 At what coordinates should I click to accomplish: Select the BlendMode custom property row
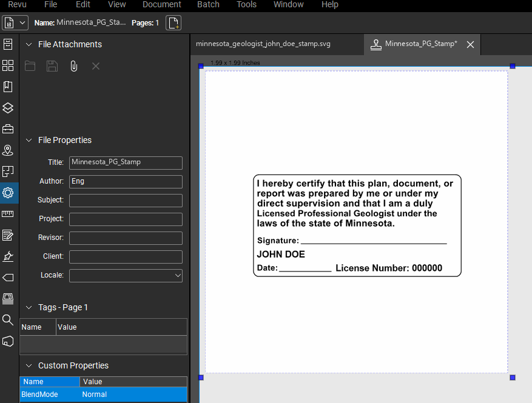[104, 395]
